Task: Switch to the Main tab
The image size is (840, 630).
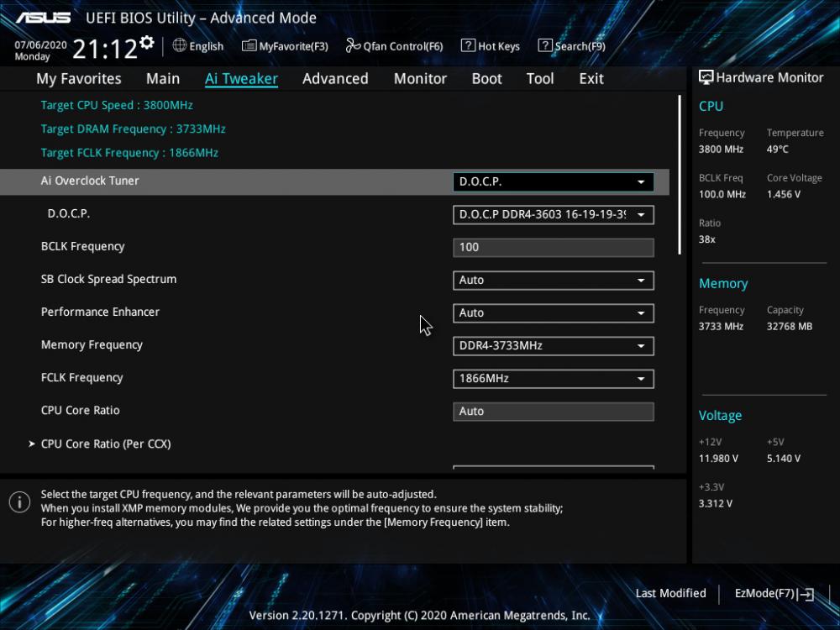Action: coord(163,79)
